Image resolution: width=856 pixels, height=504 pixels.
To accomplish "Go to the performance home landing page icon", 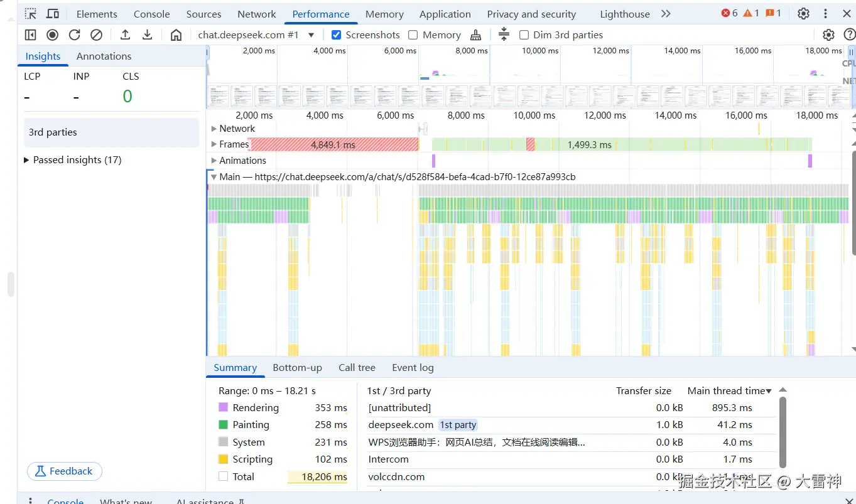I will [x=176, y=35].
